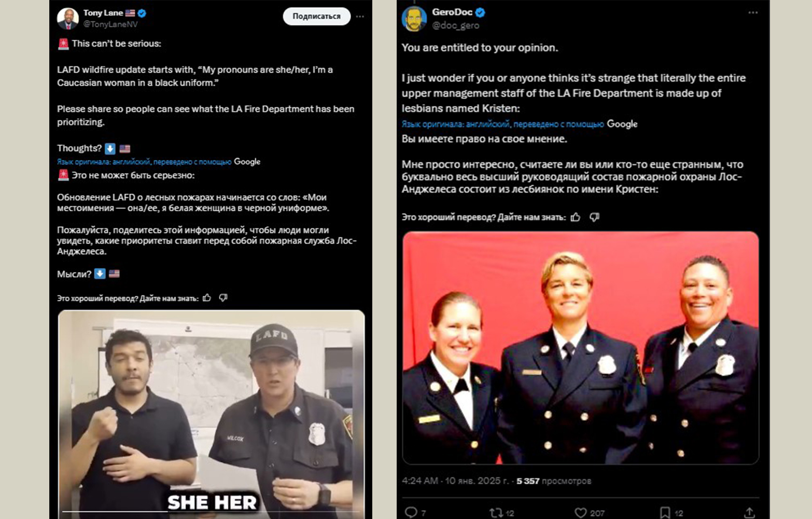The width and height of the screenshot is (812, 519).
Task: Reply to GeroDoc's post
Action: pos(411,512)
